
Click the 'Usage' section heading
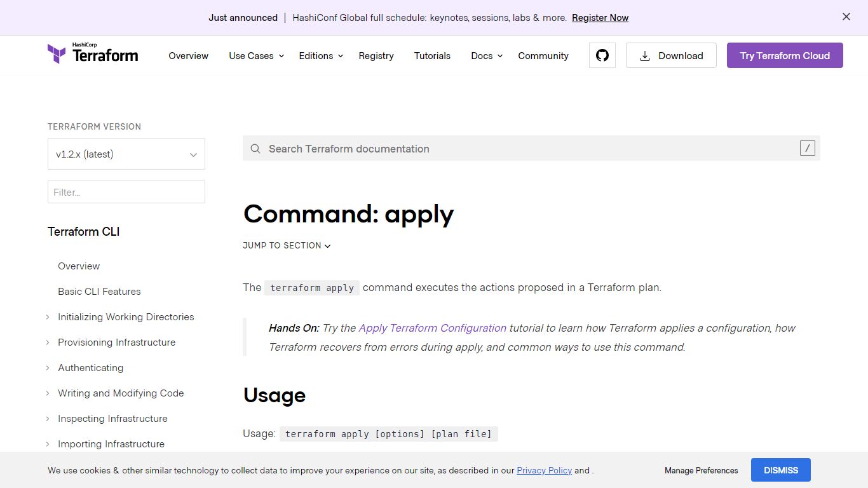tap(275, 395)
